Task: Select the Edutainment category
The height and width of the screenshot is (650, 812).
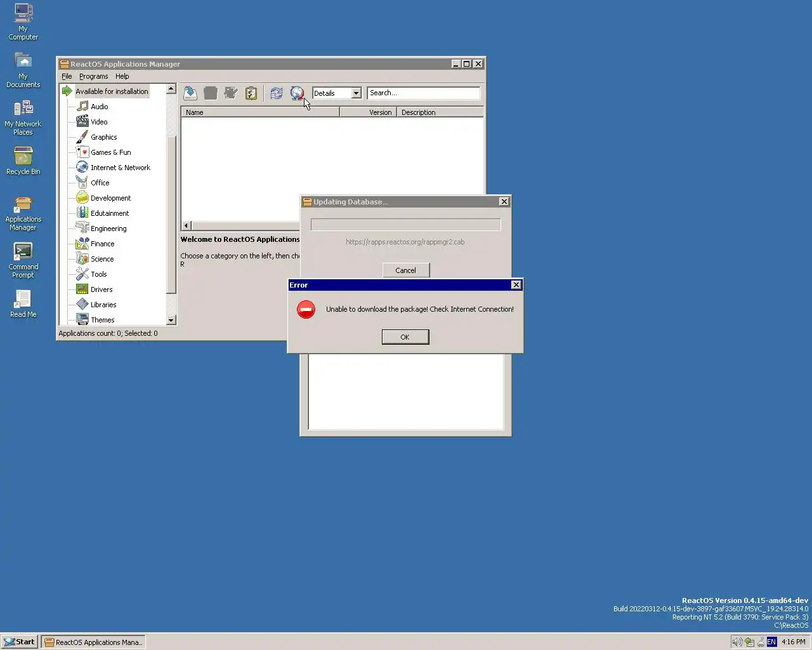Action: click(x=109, y=213)
